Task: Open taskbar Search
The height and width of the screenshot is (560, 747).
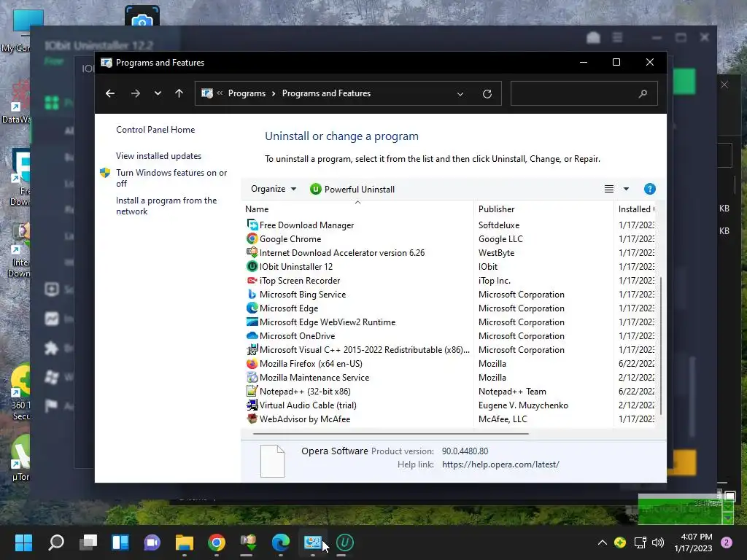Action: coord(56,542)
